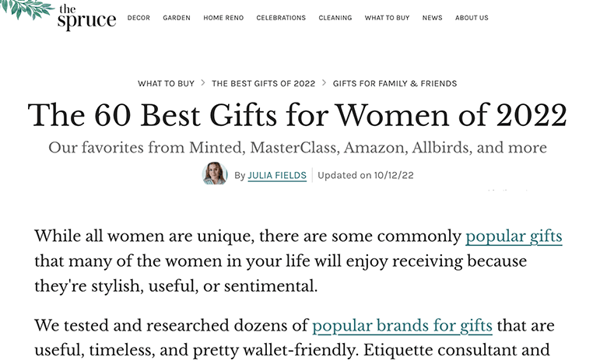
Task: Click chevron after What To Buy breadcrumb
Action: point(203,82)
